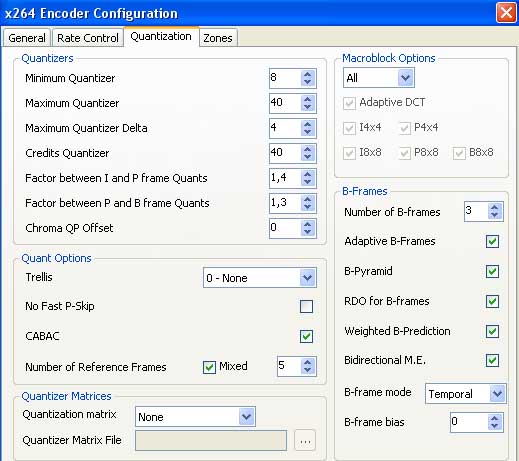
Task: Click the Adaptive DCT checkbox
Action: 349,103
